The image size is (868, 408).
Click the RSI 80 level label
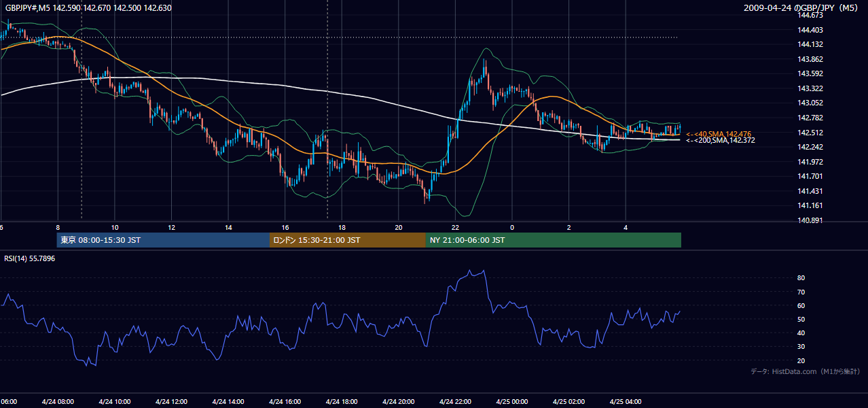tap(801, 278)
